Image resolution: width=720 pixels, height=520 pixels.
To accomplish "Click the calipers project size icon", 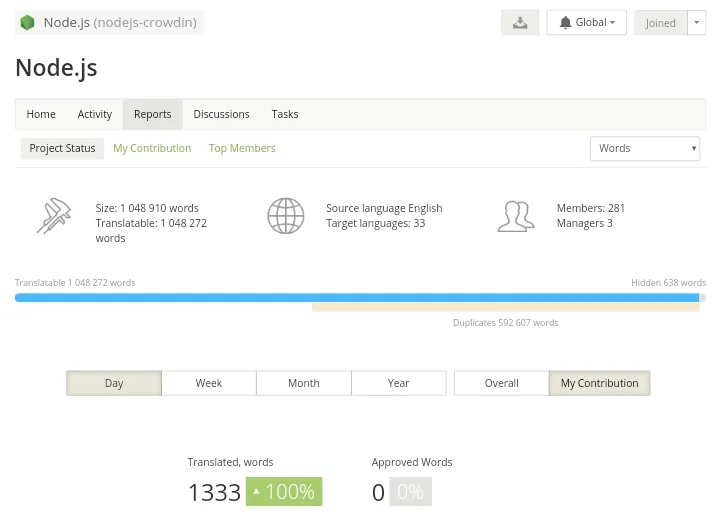I will pyautogui.click(x=54, y=216).
